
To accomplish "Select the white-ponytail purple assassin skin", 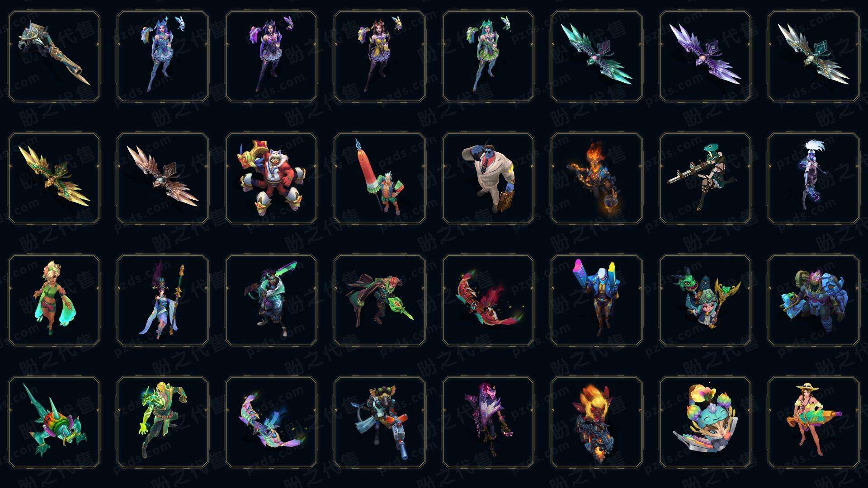I will coord(814,178).
